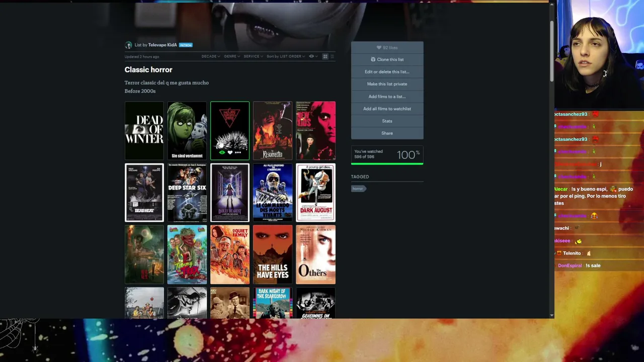Screen dimensions: 644x362
Task: Open the Sort by List Order dropdown
Action: (286, 56)
